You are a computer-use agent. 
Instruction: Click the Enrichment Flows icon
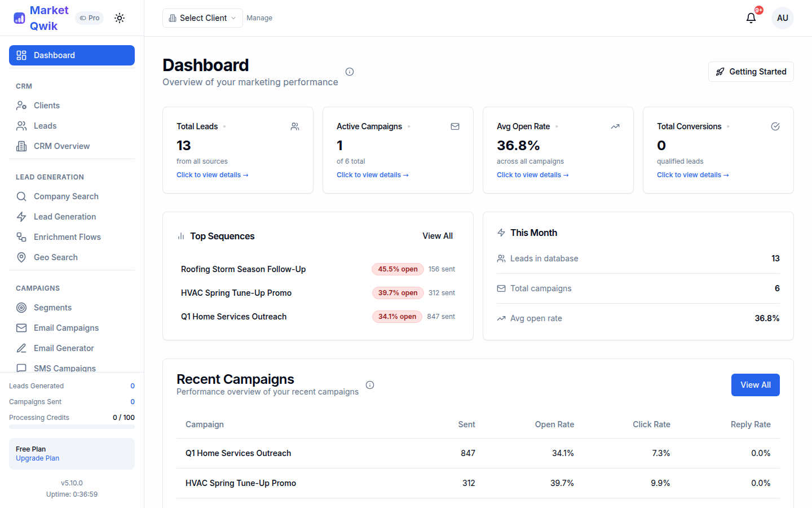point(21,237)
